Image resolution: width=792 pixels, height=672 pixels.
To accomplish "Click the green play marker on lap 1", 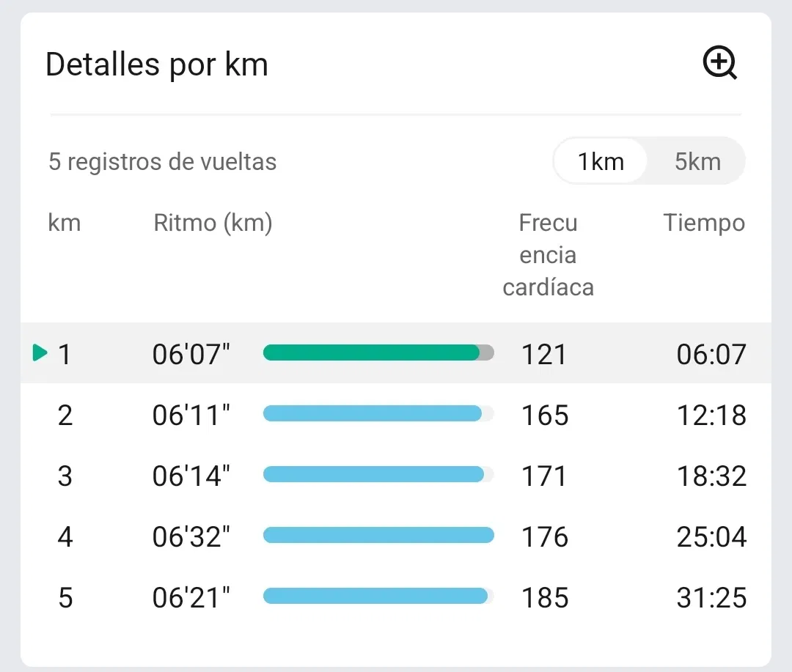I will point(40,352).
